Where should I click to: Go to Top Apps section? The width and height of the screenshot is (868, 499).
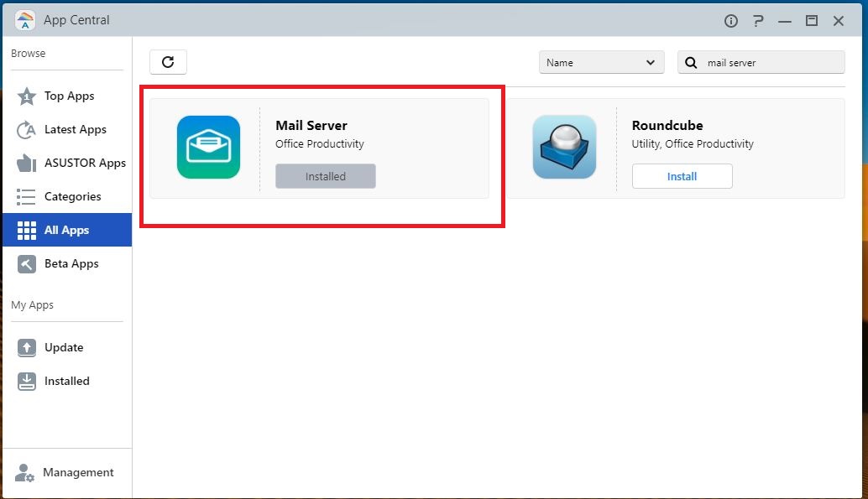[67, 96]
